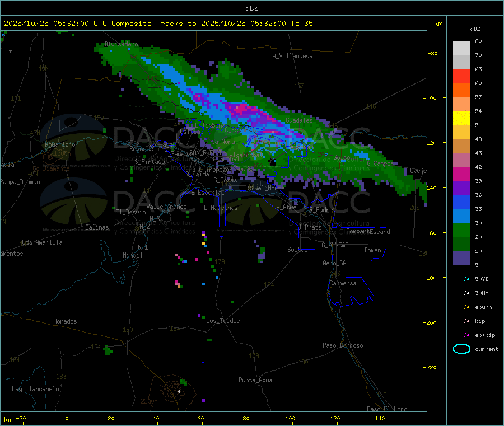This screenshot has width=504, height=426.
Task: Click the green 30 dBZ legend swatch
Action: coord(461,230)
